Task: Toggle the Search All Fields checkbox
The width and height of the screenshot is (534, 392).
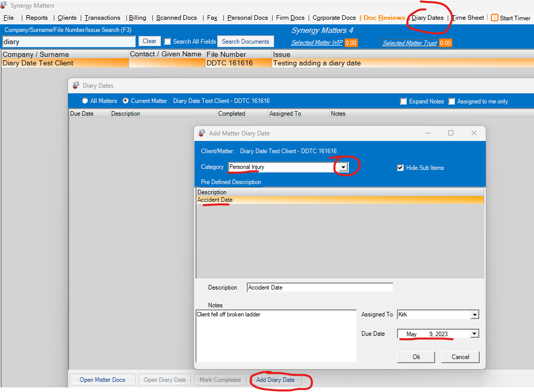Action: click(x=167, y=42)
